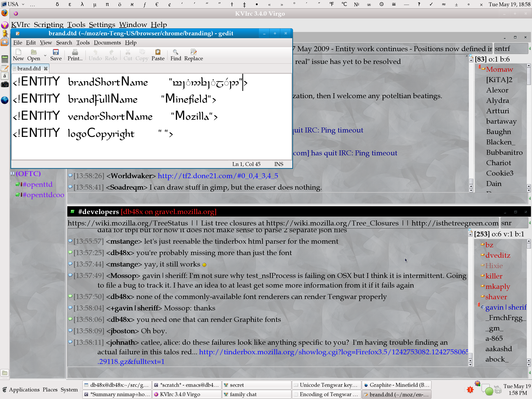Select nick 'Bubbanitro' in user list

pos(504,152)
